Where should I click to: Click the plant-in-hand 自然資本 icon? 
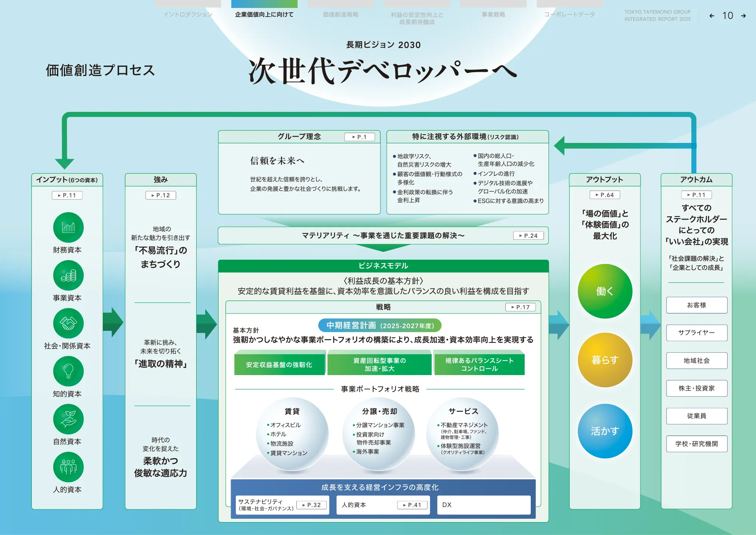point(68,419)
